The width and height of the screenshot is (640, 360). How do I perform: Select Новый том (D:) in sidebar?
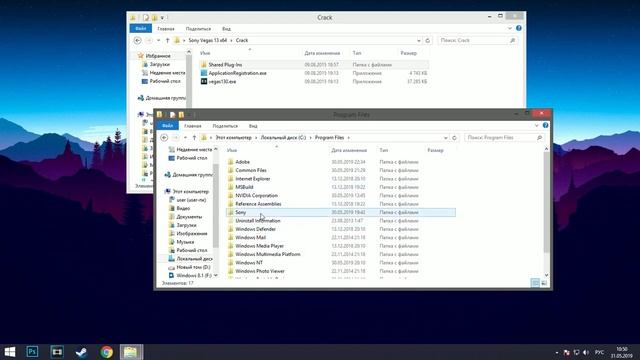pyautogui.click(x=193, y=267)
